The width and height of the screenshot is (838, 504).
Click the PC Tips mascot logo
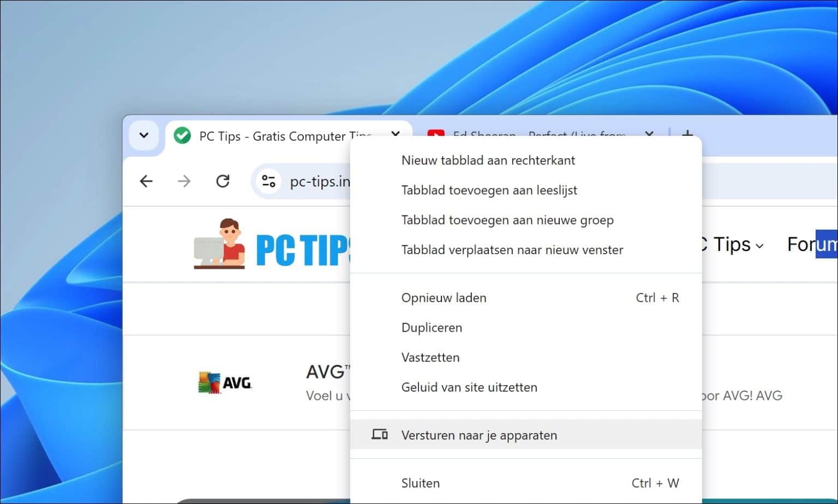click(x=218, y=243)
